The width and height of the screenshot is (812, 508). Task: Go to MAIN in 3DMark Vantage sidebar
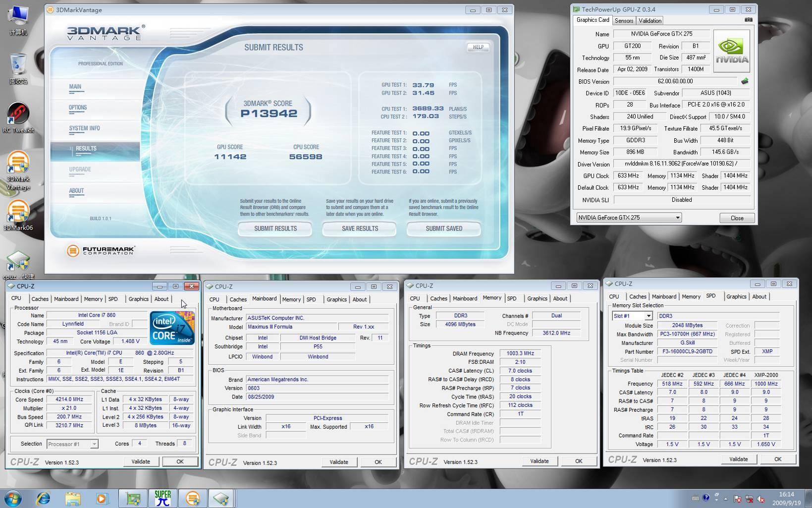tap(75, 87)
